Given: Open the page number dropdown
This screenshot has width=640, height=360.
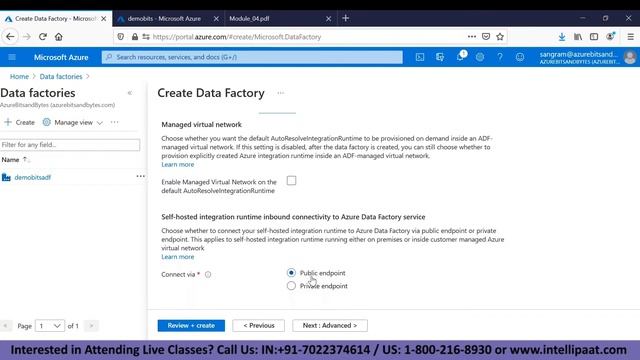Looking at the screenshot, I should (50, 326).
